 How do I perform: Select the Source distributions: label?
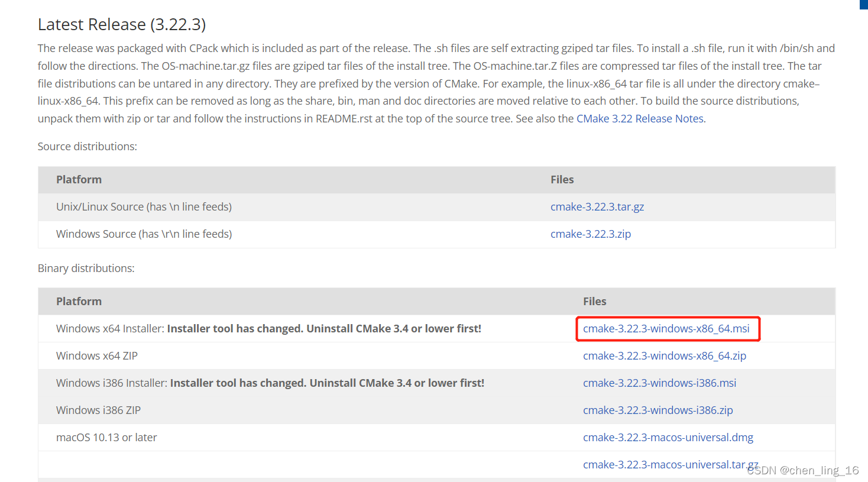tap(88, 147)
